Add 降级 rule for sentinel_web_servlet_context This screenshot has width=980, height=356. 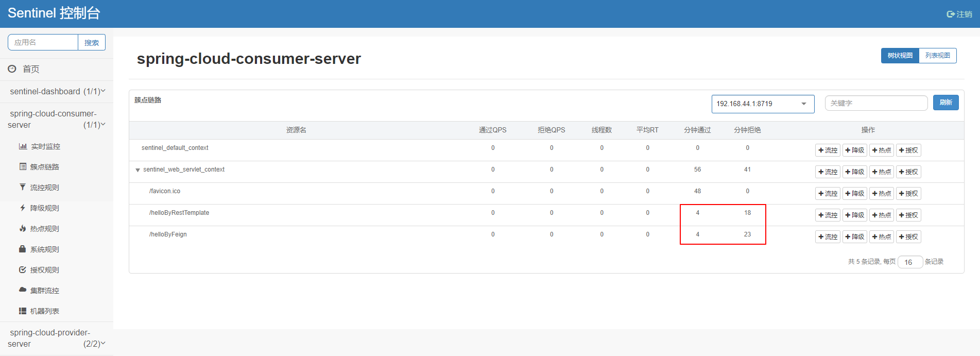tap(855, 172)
